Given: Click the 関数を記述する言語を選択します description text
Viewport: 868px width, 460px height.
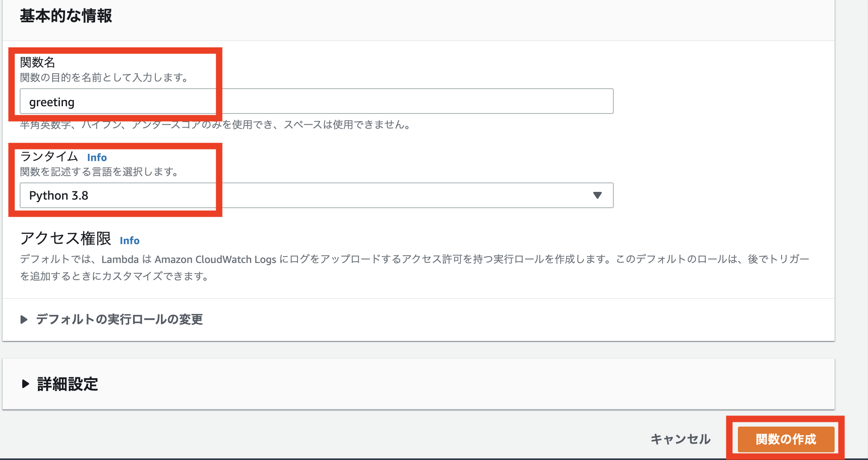Looking at the screenshot, I should tap(99, 172).
